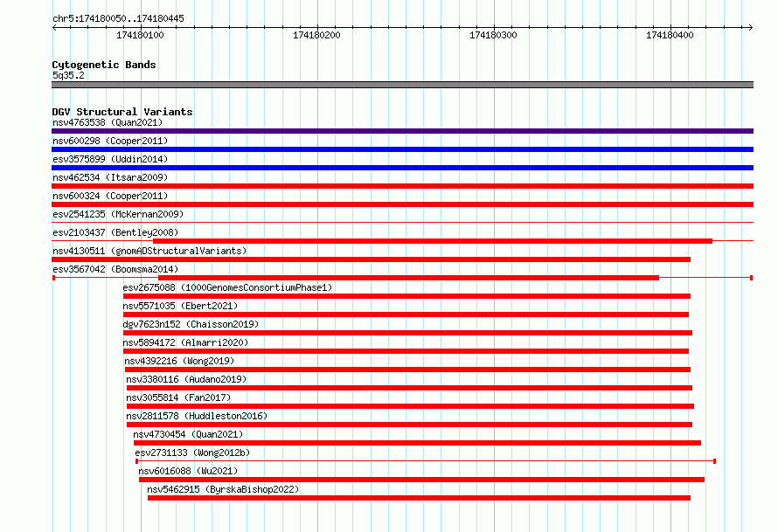This screenshot has height=532, width=778.
Task: Click the red nsv4730454 variant bar
Action: [x=417, y=443]
